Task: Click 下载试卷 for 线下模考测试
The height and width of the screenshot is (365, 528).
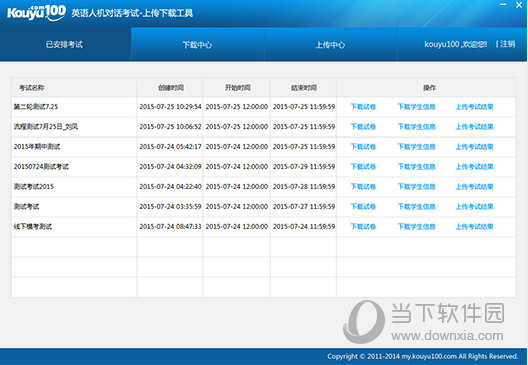Action: (363, 226)
